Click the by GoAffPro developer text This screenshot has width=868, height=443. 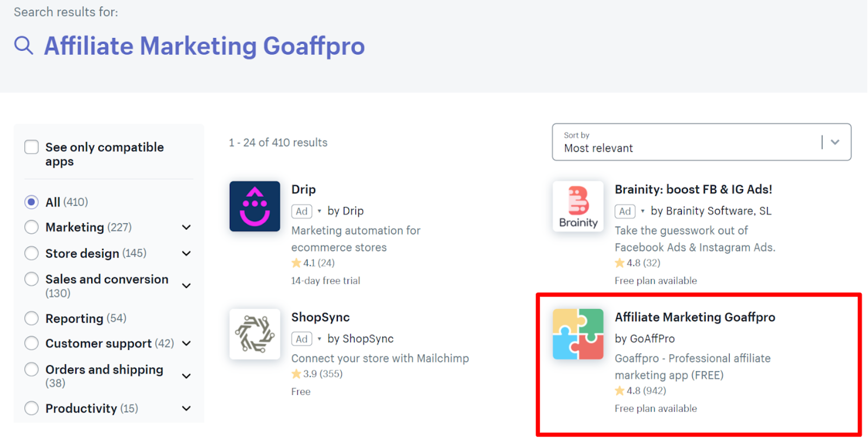tap(644, 339)
